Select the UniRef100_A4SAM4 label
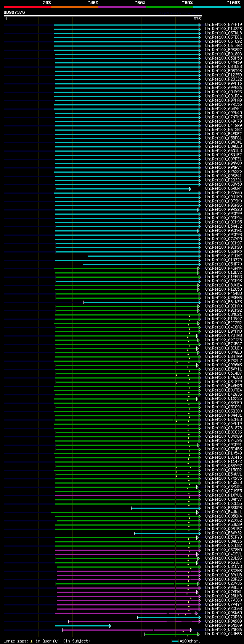Image resolution: width=244 pixels, height=644 pixels. point(223,268)
